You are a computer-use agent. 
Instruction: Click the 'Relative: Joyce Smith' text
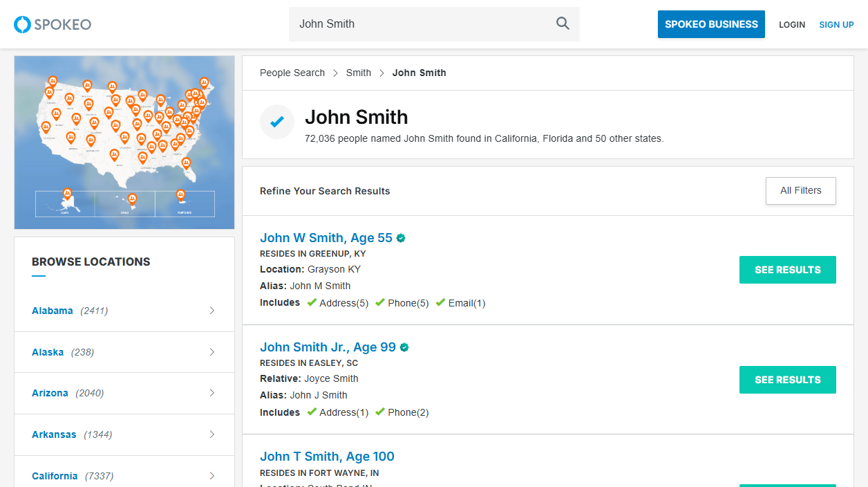point(309,378)
